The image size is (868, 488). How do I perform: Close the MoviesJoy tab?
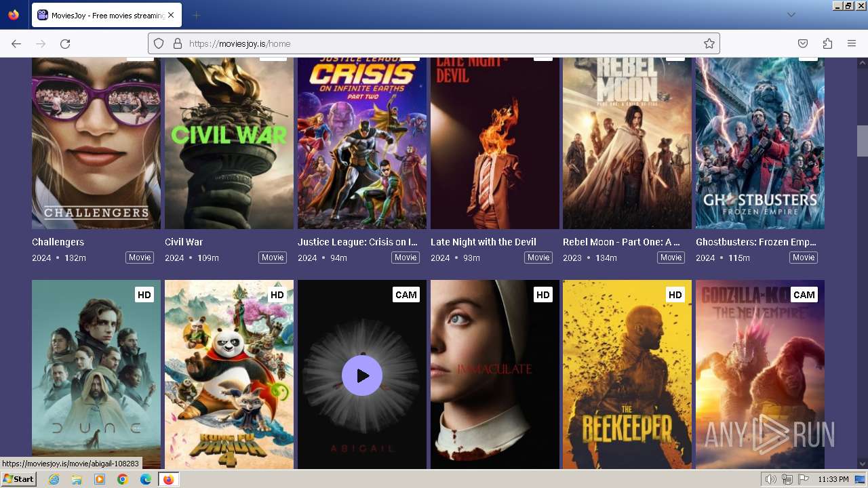coord(170,15)
